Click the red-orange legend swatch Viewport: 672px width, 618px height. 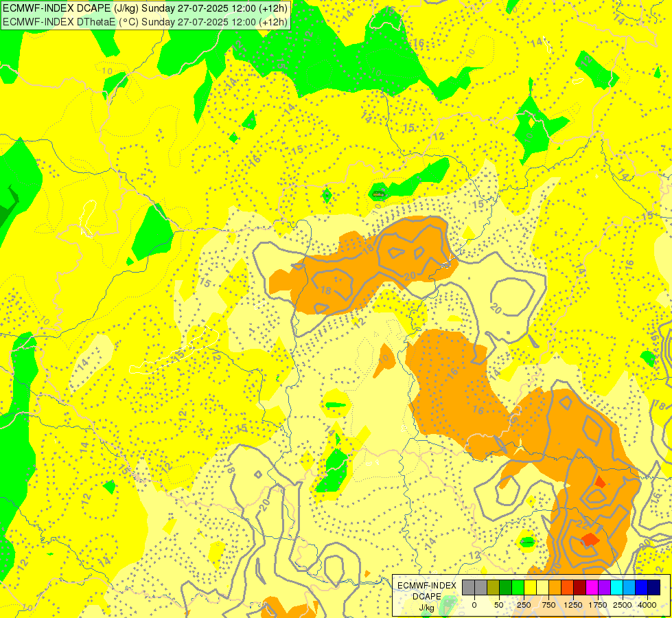pyautogui.click(x=568, y=588)
